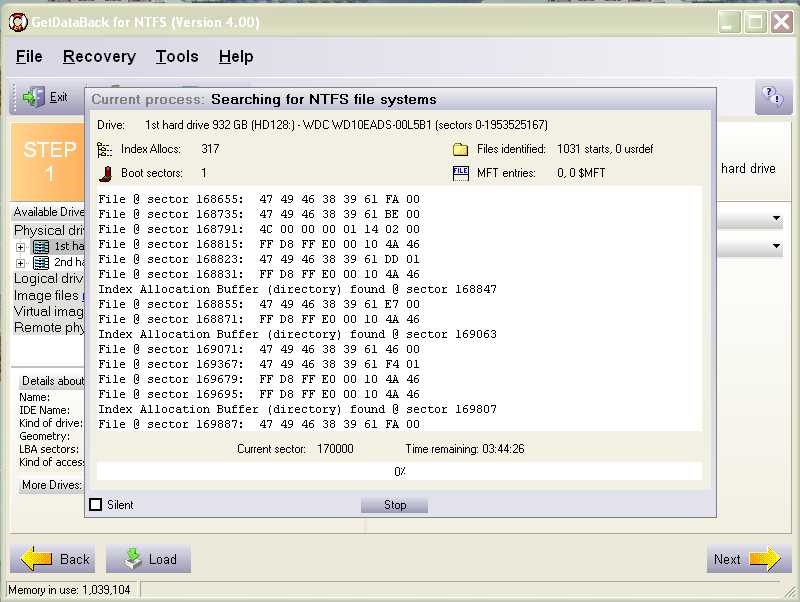Click 'Index Allocation Buffer' line at sector 168847
Image resolution: width=800 pixels, height=602 pixels.
[297, 289]
